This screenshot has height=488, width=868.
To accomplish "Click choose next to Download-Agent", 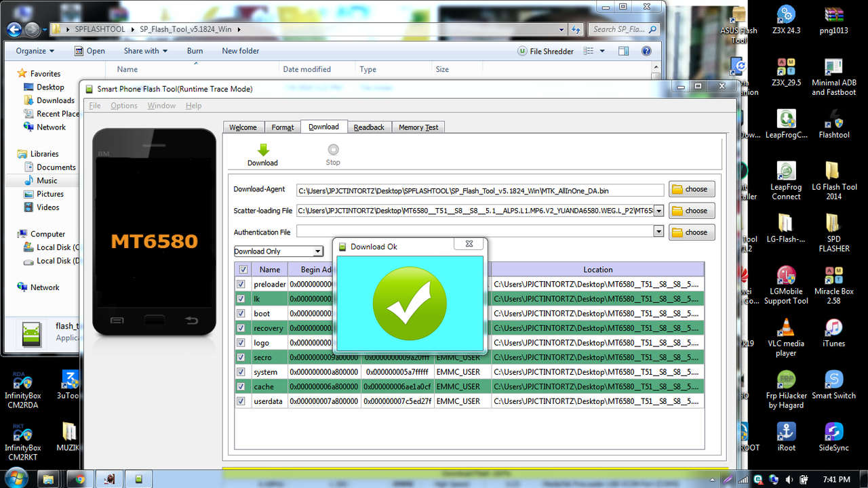I will point(691,189).
